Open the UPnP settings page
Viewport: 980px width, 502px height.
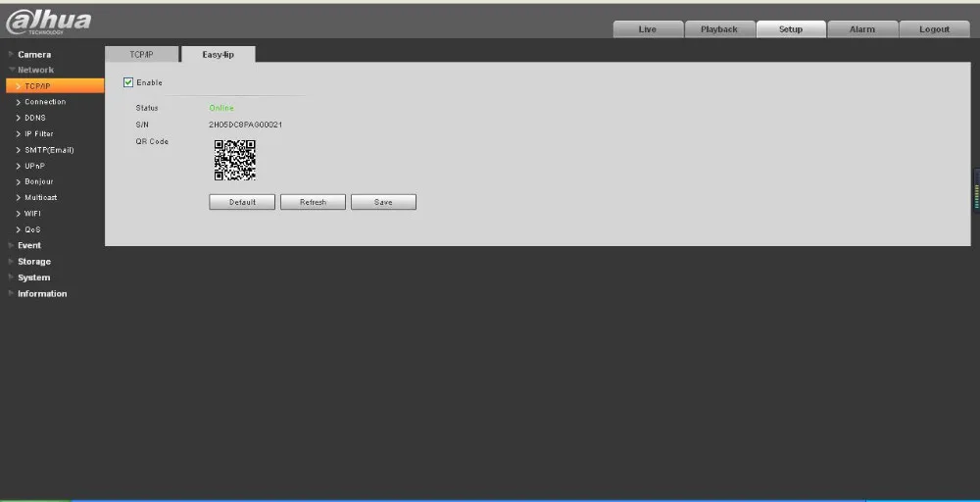tap(34, 166)
